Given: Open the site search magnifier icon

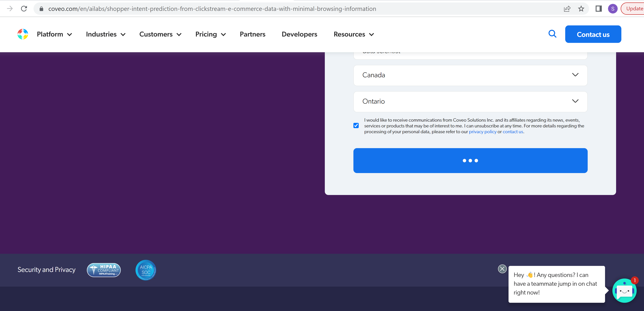Looking at the screenshot, I should [x=552, y=34].
